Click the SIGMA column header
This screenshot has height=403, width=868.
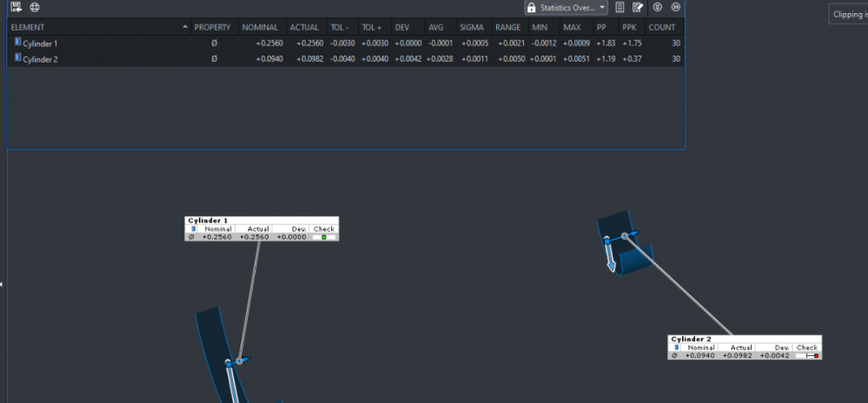(x=472, y=28)
